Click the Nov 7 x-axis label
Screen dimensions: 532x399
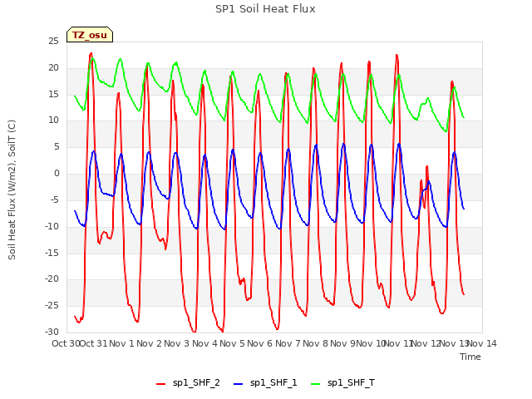click(x=288, y=343)
